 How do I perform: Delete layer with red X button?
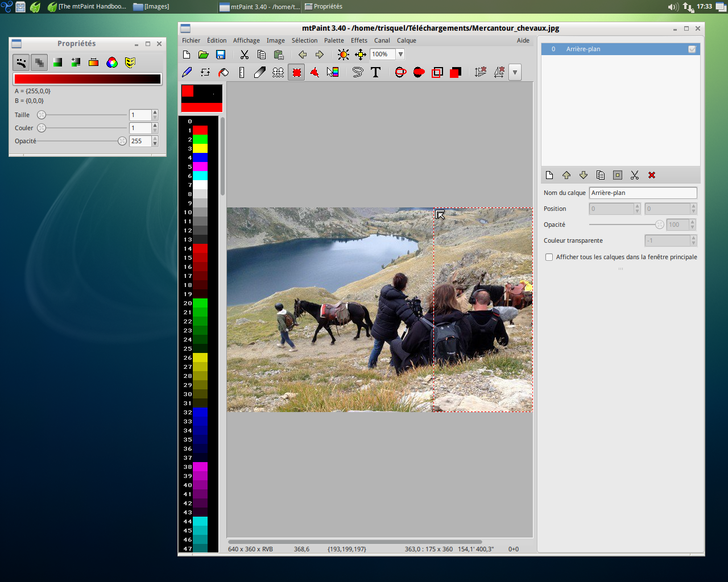tap(652, 175)
